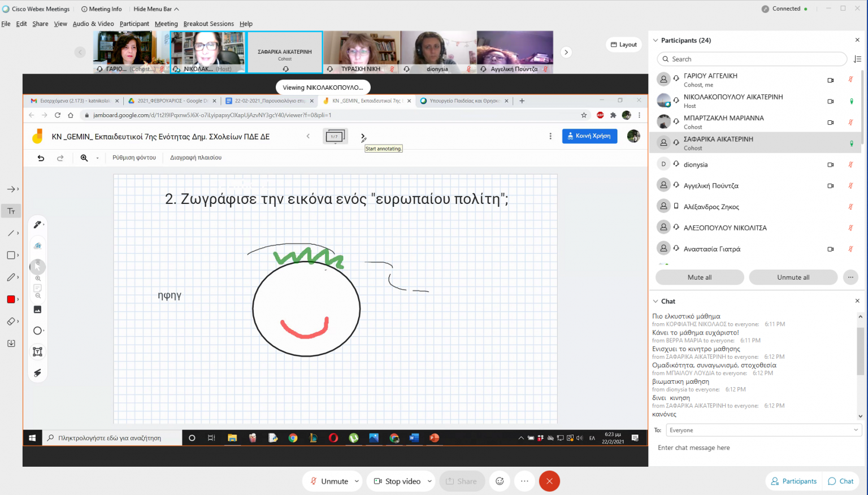Choose the eraser annotation tool

tap(11, 321)
